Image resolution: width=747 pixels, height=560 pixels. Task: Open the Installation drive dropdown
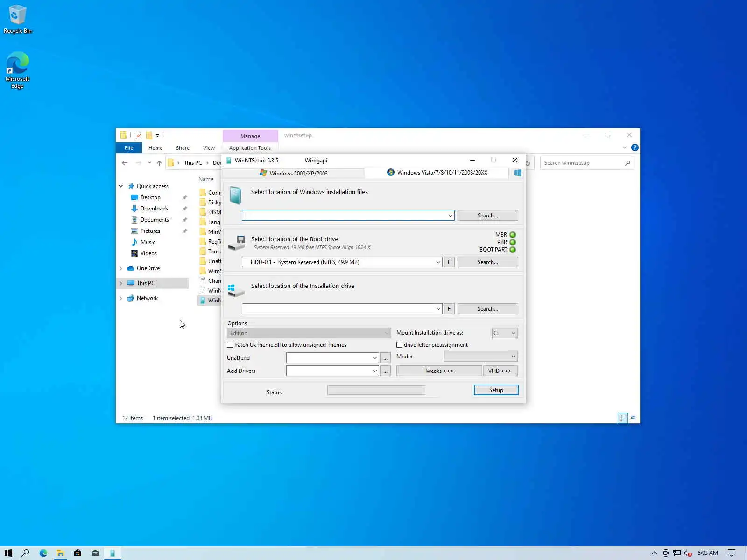pos(438,309)
